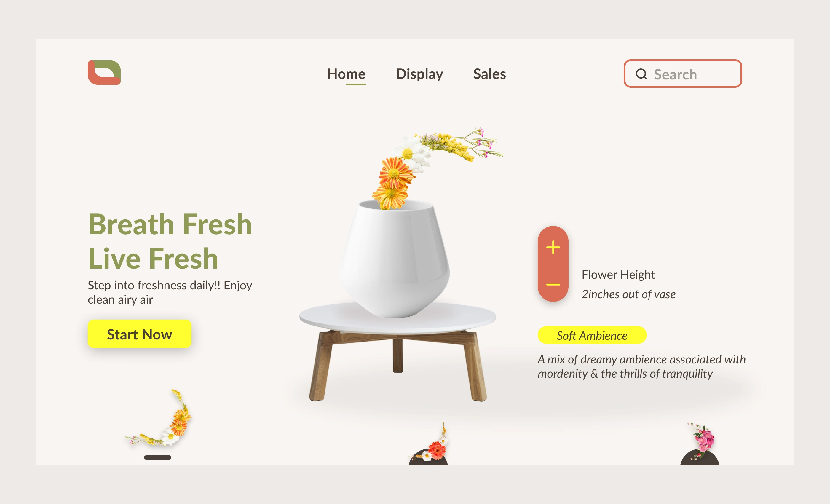
Task: Increase flower height with the plus icon
Action: pos(553,247)
